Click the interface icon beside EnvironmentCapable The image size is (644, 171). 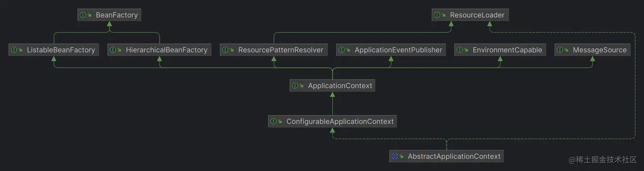click(x=460, y=50)
